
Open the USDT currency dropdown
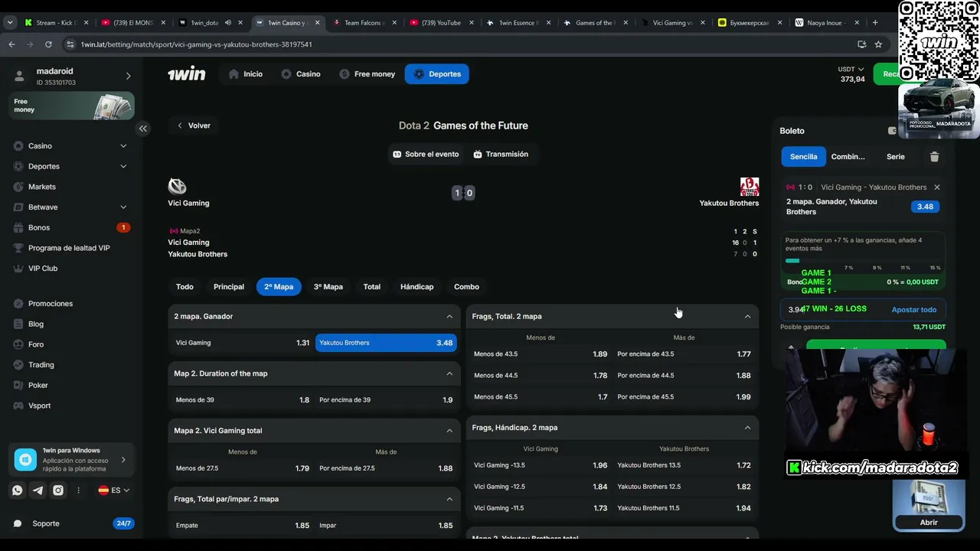(851, 70)
